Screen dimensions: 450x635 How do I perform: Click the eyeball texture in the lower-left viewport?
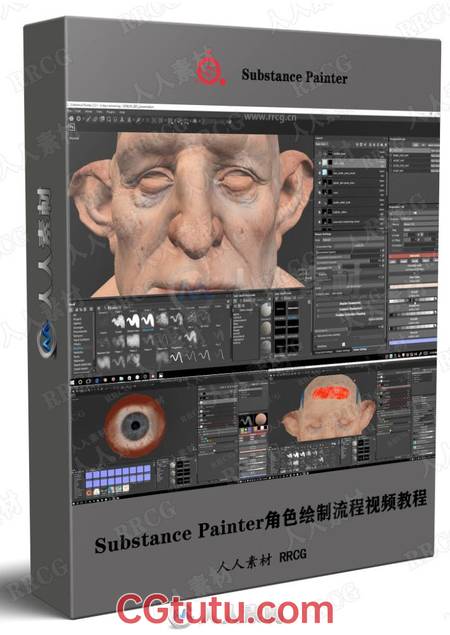135,425
